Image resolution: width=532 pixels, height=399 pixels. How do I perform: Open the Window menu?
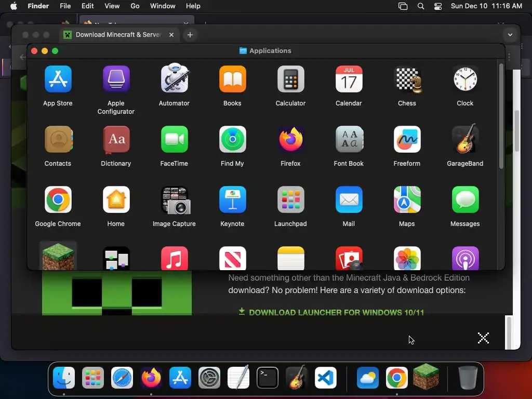point(163,6)
